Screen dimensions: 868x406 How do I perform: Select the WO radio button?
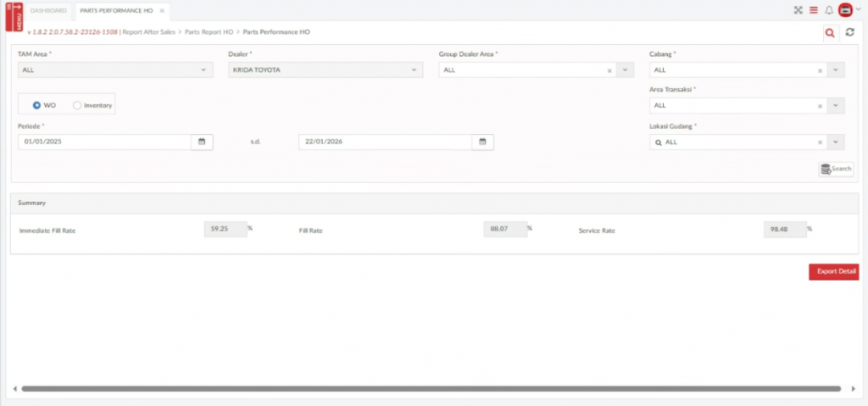click(36, 105)
